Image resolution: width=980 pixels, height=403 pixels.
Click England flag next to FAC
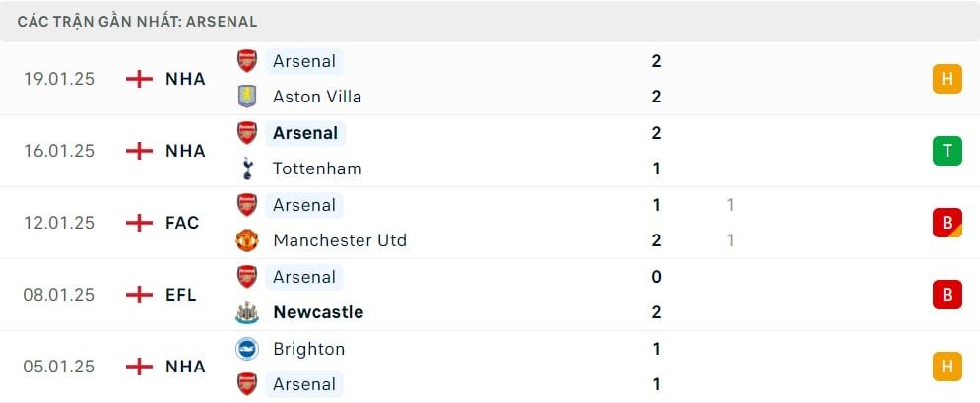pyautogui.click(x=140, y=223)
